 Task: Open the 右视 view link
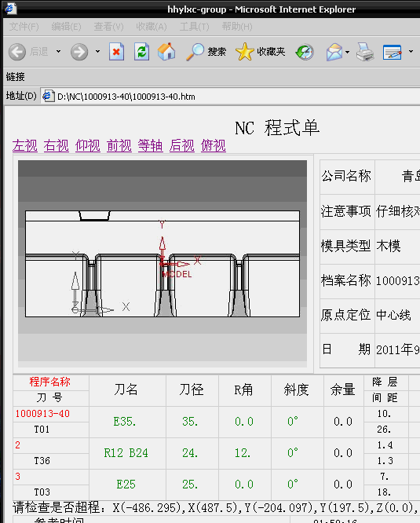(57, 146)
